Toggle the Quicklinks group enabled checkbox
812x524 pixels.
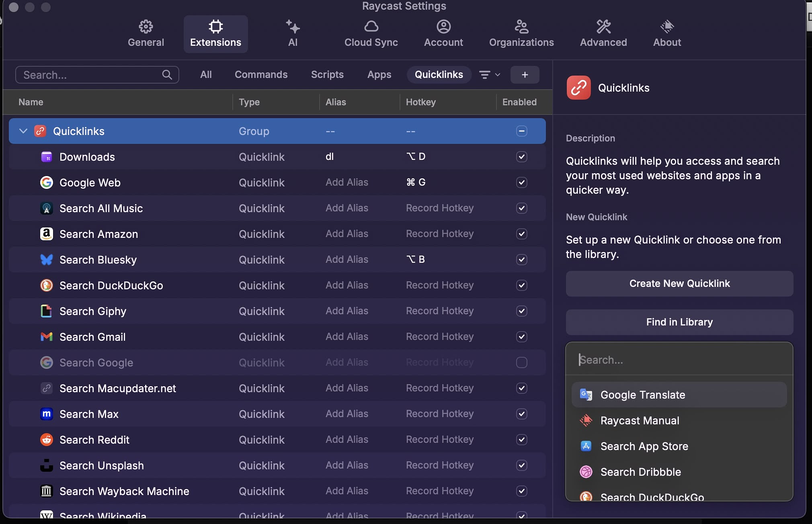coord(521,131)
